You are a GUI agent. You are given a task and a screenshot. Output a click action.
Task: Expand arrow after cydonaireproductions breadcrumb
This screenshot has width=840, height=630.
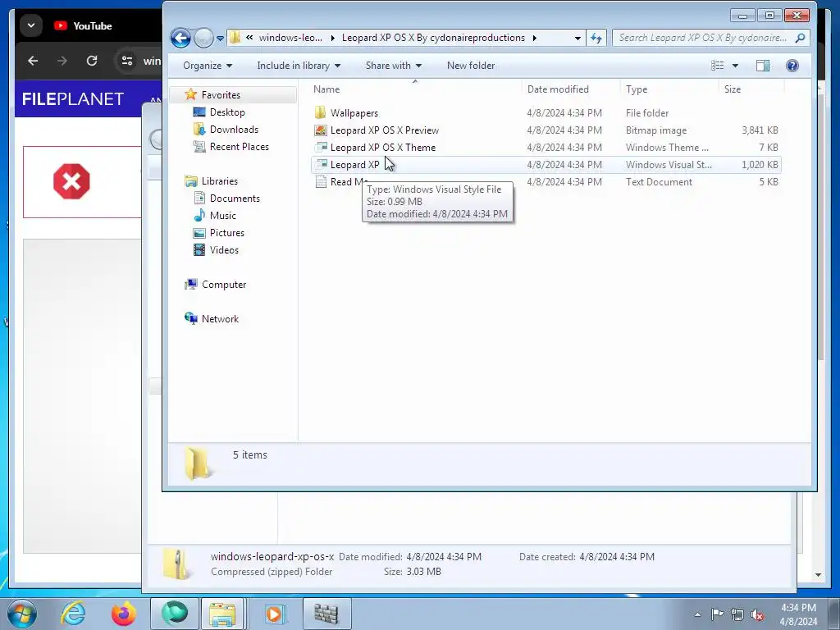(x=534, y=38)
